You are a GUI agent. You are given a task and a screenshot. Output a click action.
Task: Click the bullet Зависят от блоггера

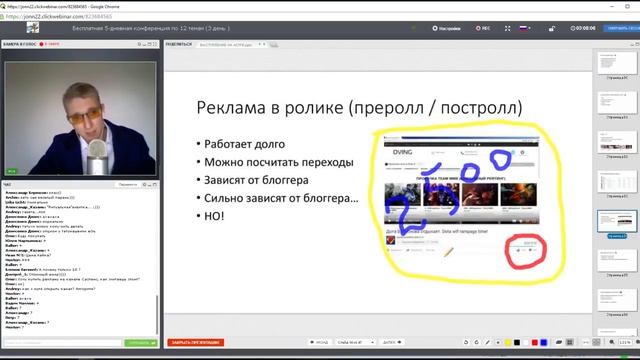pyautogui.click(x=256, y=180)
